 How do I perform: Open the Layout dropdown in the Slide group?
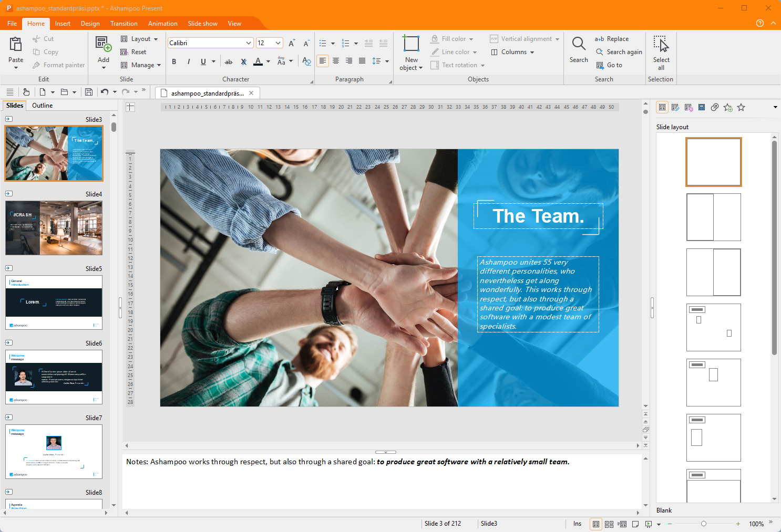coord(140,38)
